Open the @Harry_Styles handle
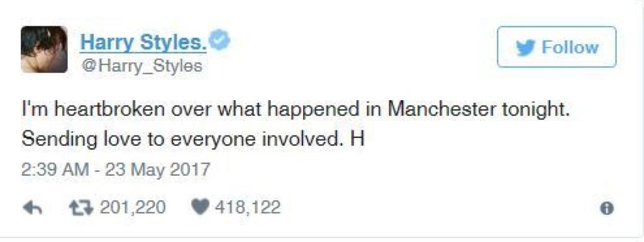Viewport: 644px width, 242px height. [x=141, y=66]
